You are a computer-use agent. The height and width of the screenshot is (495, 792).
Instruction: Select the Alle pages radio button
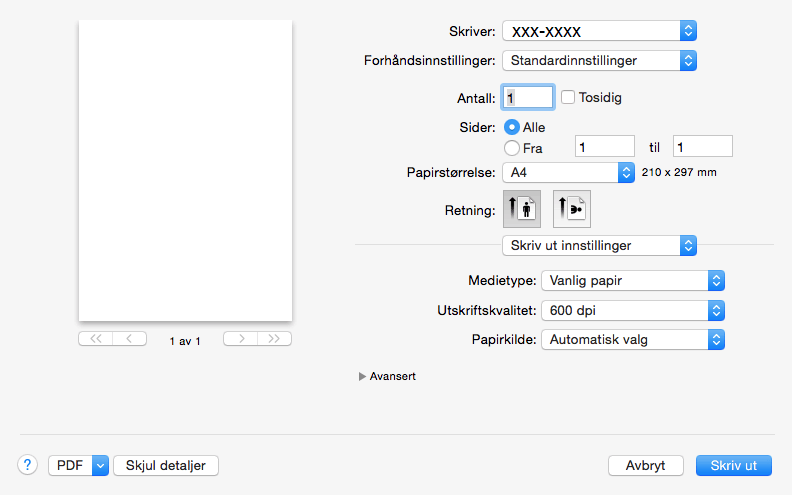pos(512,127)
